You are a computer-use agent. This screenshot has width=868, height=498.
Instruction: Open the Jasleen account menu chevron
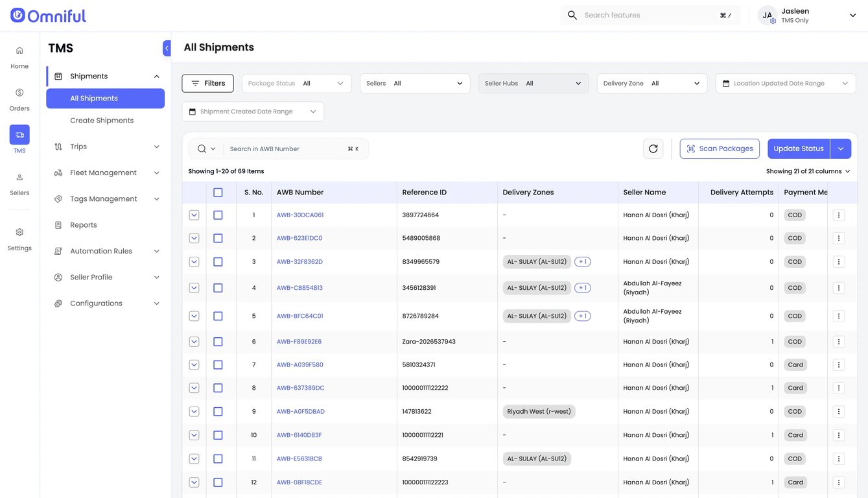(852, 16)
